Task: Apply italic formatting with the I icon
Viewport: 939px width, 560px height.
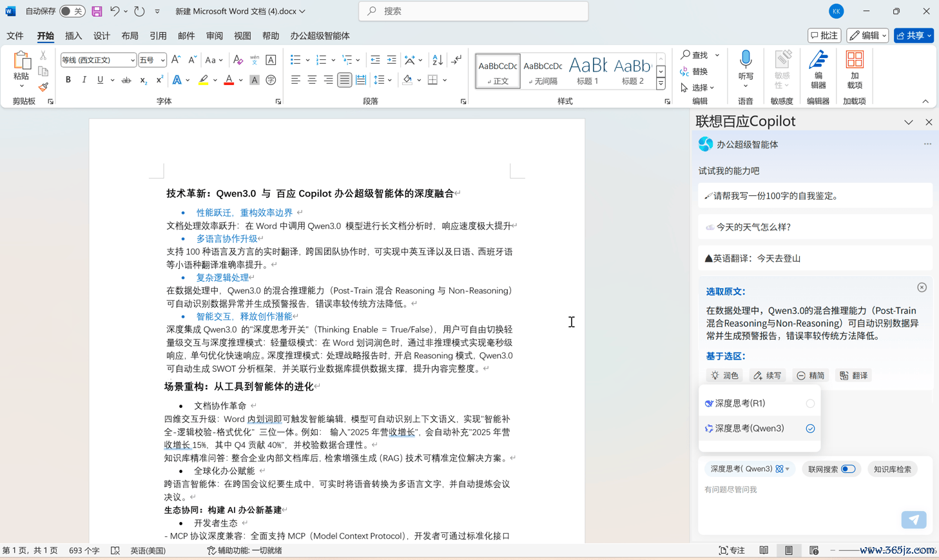Action: 84,80
